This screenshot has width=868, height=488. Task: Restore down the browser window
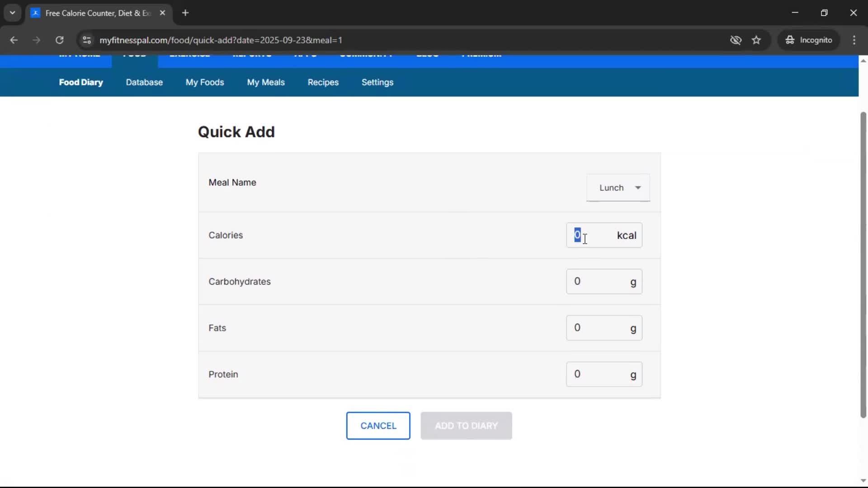click(824, 13)
